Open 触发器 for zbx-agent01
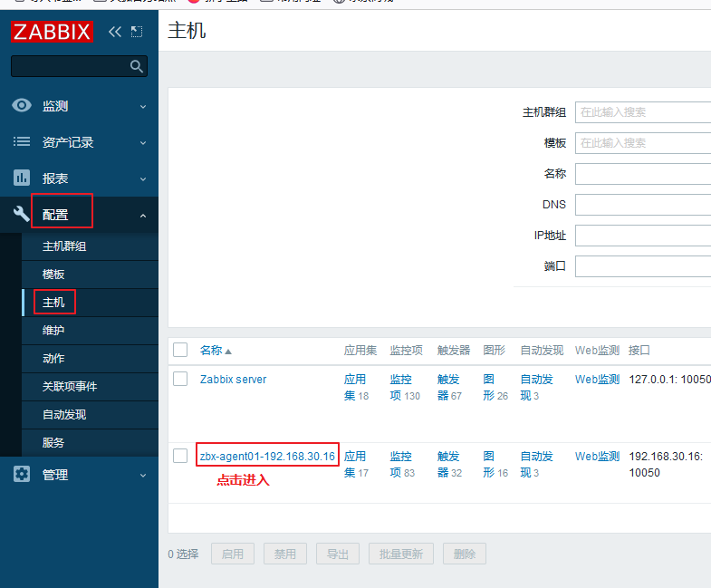Viewport: 711px width, 588px height. (x=448, y=465)
